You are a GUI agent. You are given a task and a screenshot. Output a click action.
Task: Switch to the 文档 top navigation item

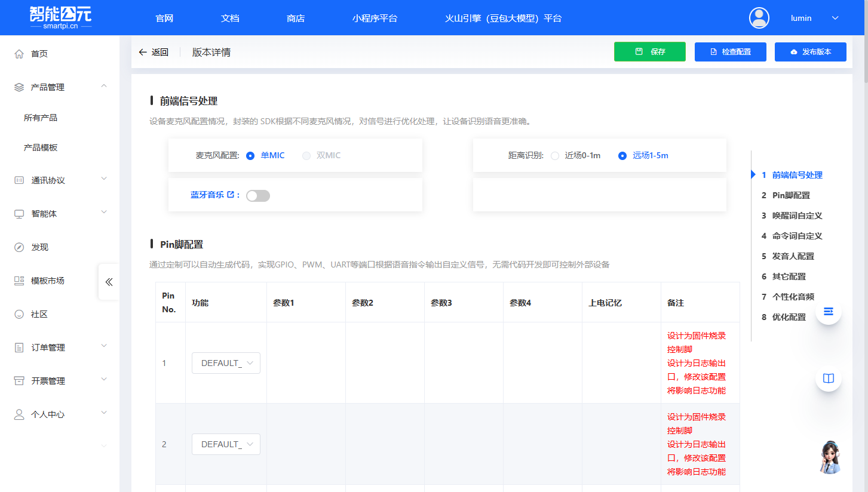tap(230, 18)
